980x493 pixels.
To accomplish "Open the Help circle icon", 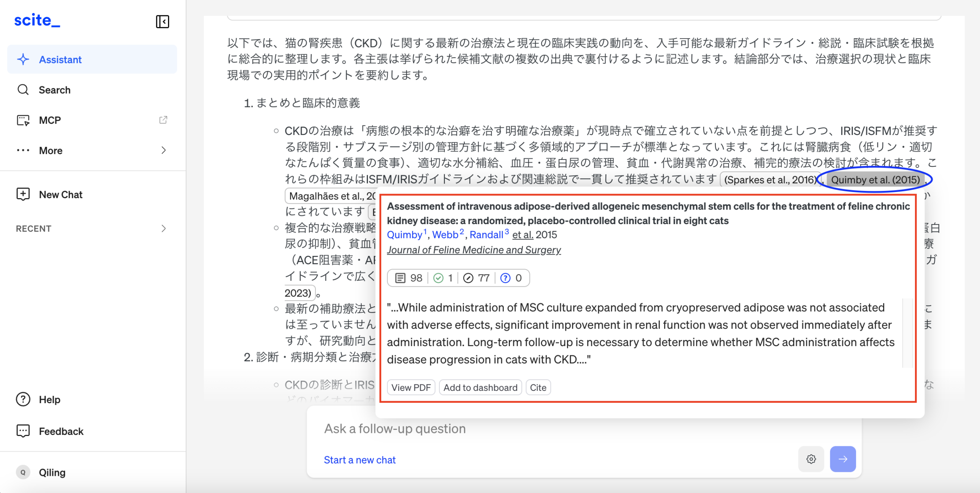I will click(x=23, y=399).
